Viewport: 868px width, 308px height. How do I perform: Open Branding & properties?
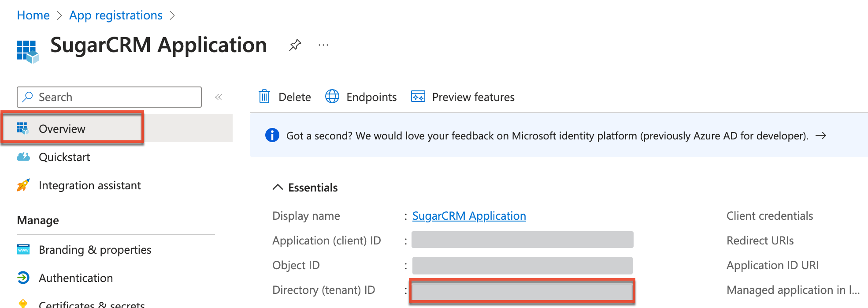click(x=95, y=250)
